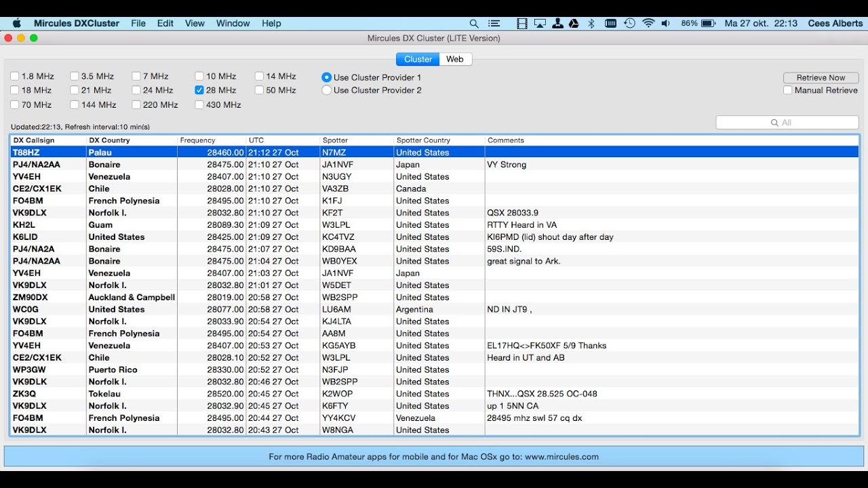Enable the 10 MHz band filter
Image resolution: width=868 pixels, height=488 pixels.
(199, 77)
